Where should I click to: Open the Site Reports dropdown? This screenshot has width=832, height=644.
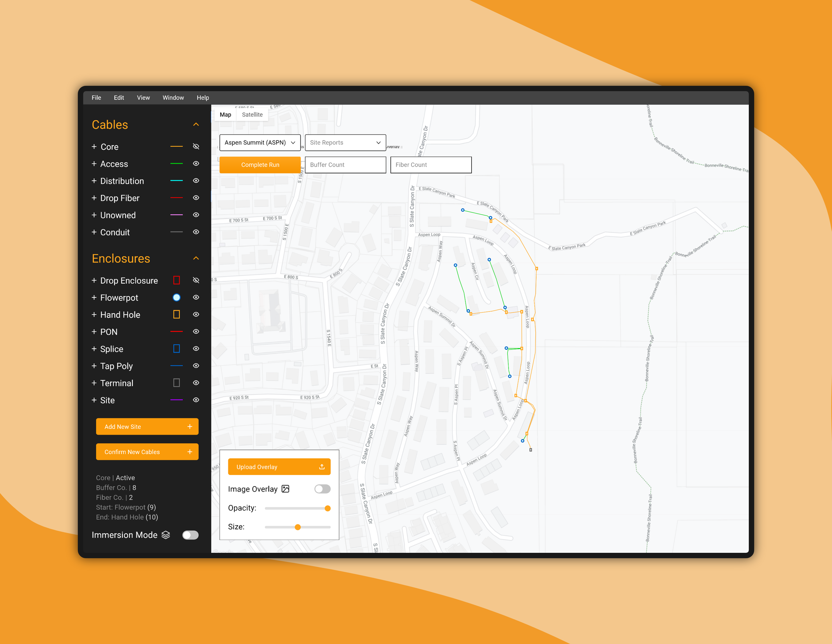coord(345,142)
